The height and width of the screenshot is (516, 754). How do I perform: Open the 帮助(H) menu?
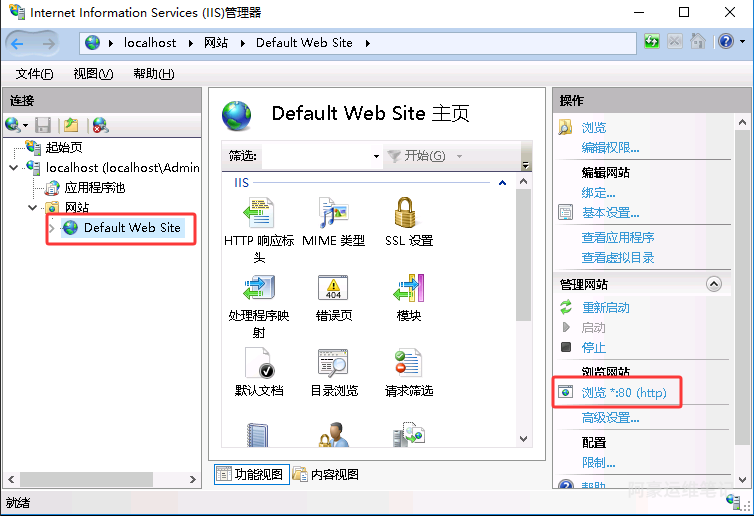[154, 74]
